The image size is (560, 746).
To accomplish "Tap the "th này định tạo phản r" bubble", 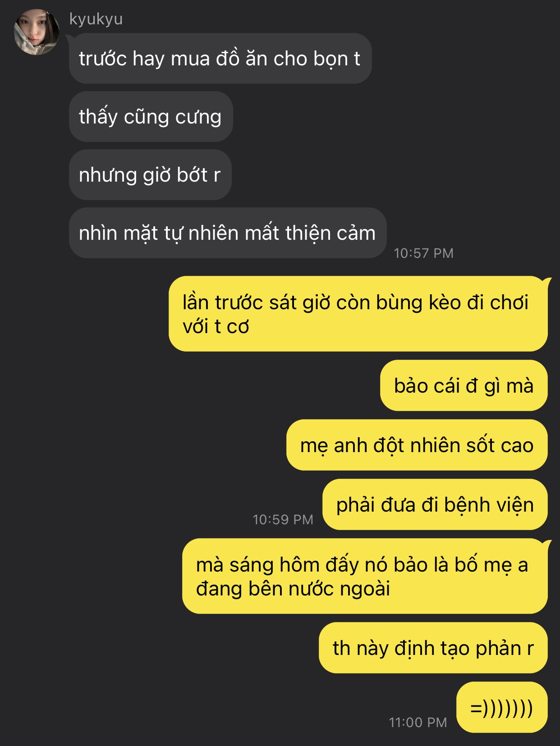I will click(433, 648).
